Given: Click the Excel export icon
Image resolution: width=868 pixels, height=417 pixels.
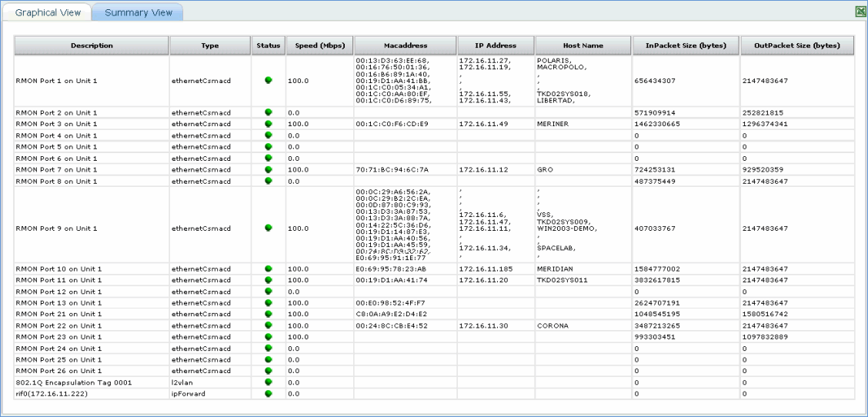Looking at the screenshot, I should coord(861,12).
